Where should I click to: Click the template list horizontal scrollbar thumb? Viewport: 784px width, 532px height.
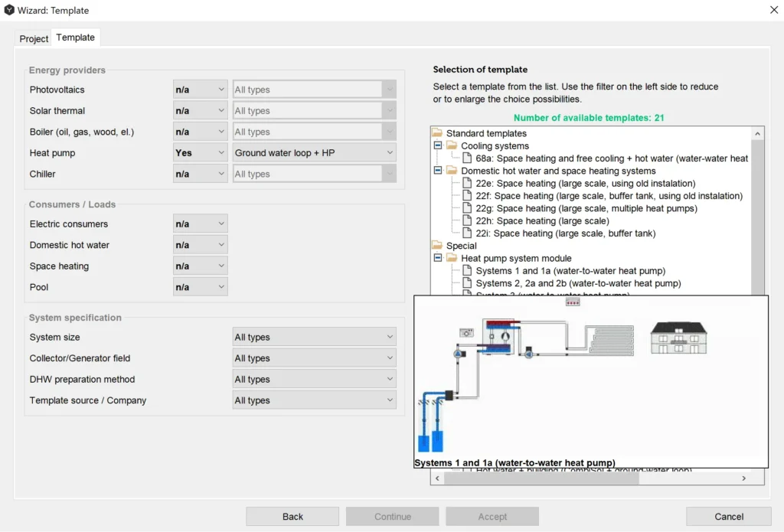point(541,478)
